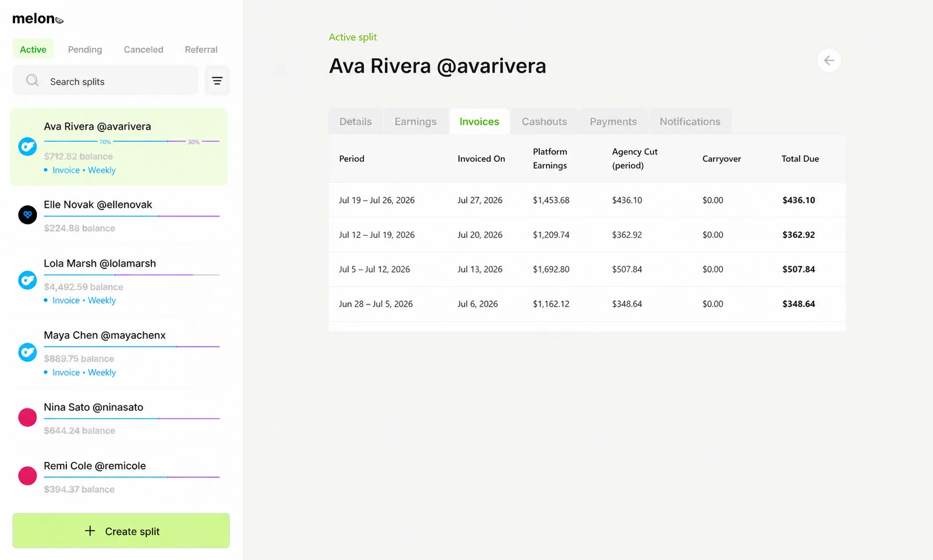This screenshot has height=560, width=933.
Task: Select the Invoices tab
Action: click(479, 122)
